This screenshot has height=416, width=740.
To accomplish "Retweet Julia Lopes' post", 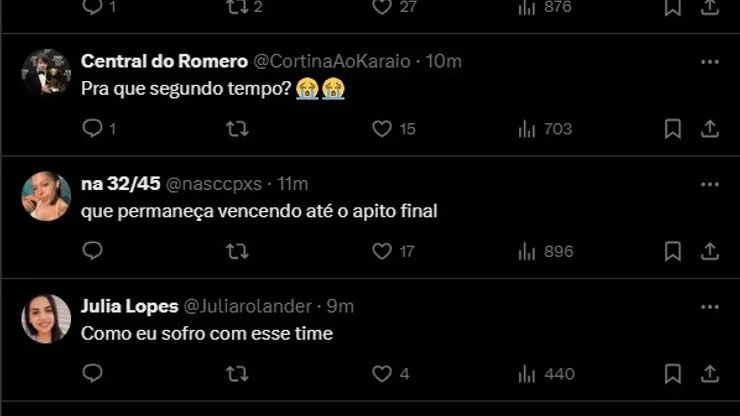I will [237, 373].
